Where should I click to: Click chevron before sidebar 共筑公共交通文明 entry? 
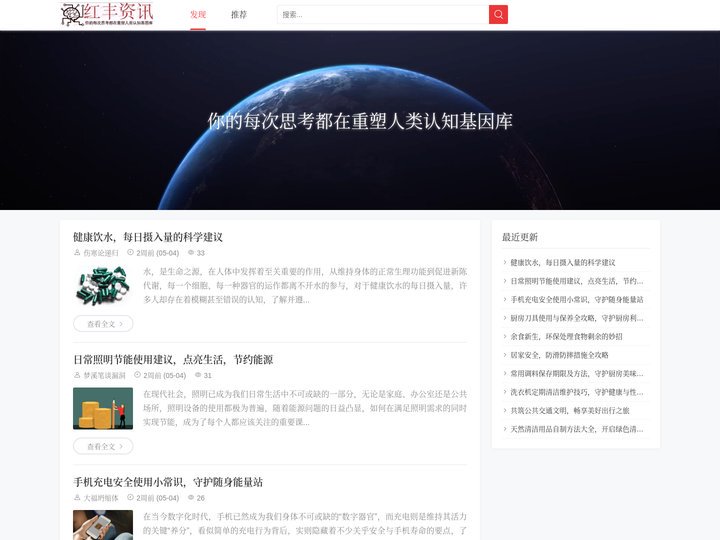coord(505,411)
